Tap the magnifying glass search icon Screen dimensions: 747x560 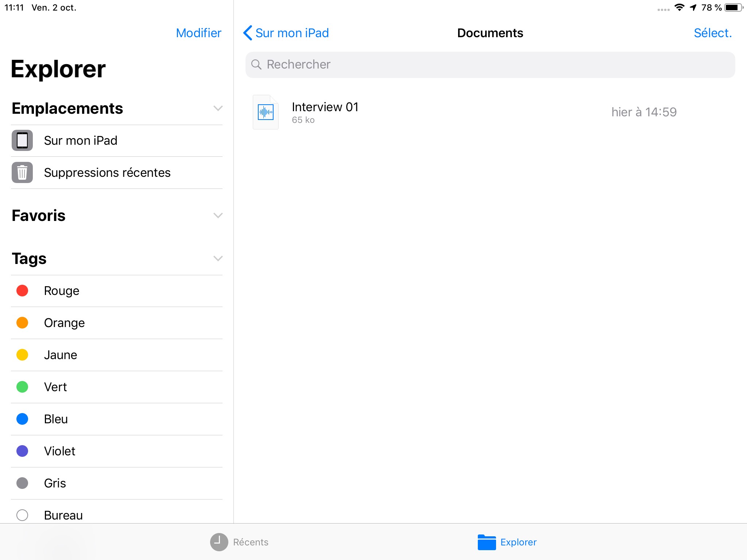click(256, 65)
